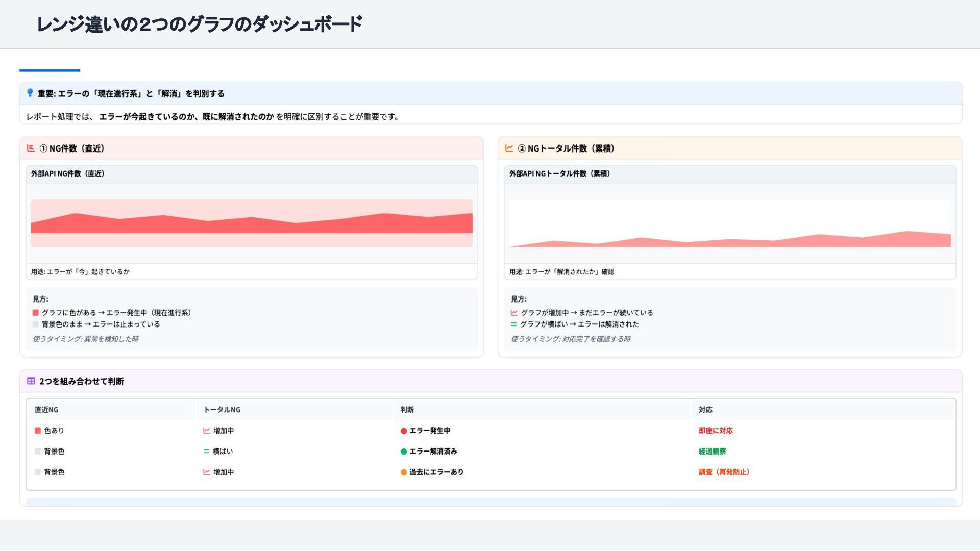Click the 外部API NG件数（直近）area chart
This screenshot has width=980, height=551.
(252, 223)
